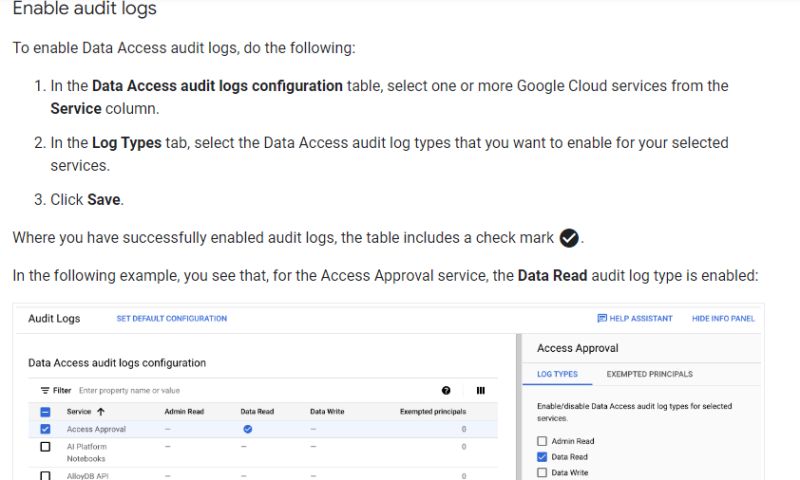Click exempted principals count for Access Approval
The height and width of the screenshot is (480, 800).
click(464, 429)
